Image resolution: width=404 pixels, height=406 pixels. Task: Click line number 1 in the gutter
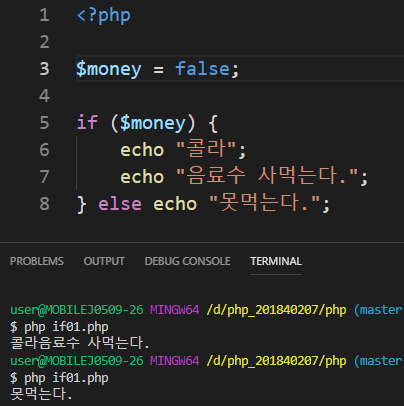point(44,15)
